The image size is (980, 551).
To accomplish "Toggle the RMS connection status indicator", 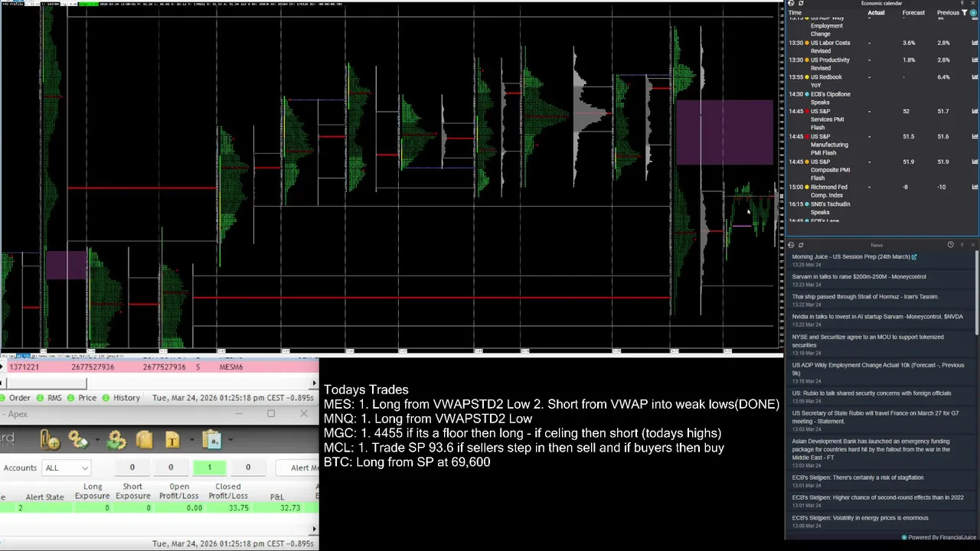I will (41, 398).
